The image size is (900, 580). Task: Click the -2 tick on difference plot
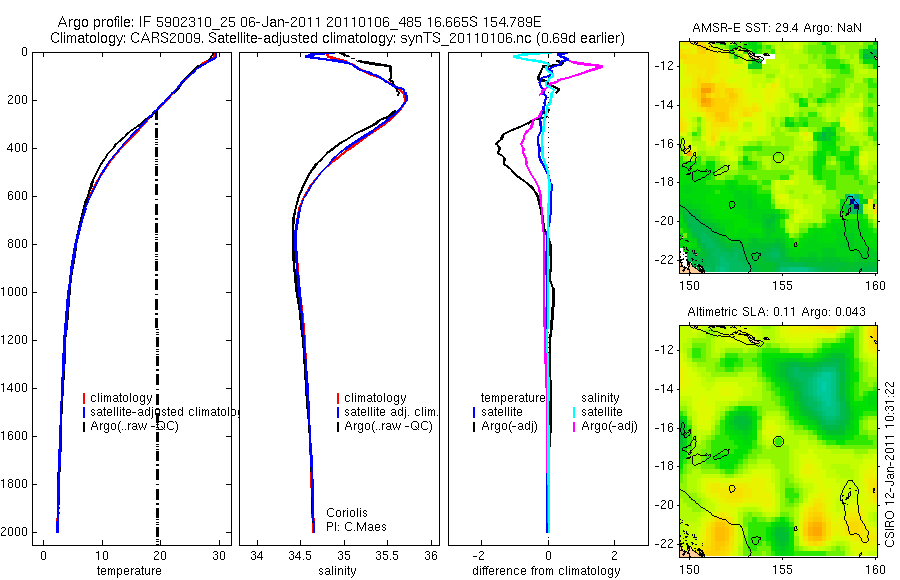pos(479,556)
